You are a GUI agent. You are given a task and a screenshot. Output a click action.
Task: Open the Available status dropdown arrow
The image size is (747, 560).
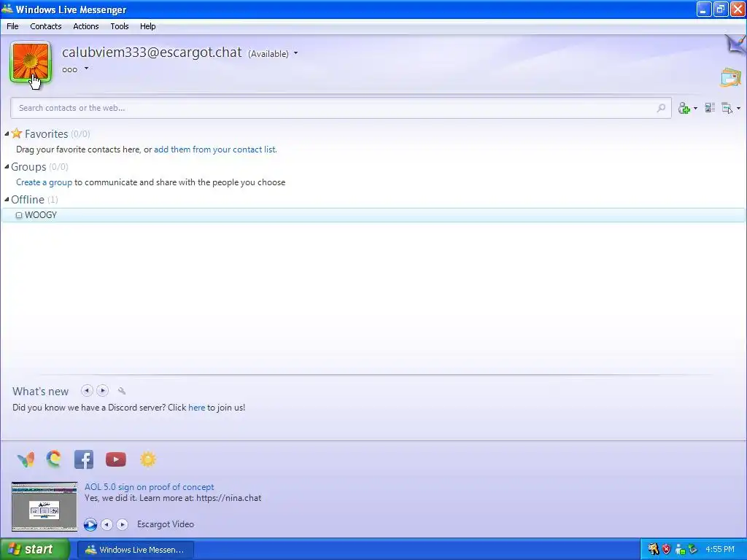pos(296,53)
